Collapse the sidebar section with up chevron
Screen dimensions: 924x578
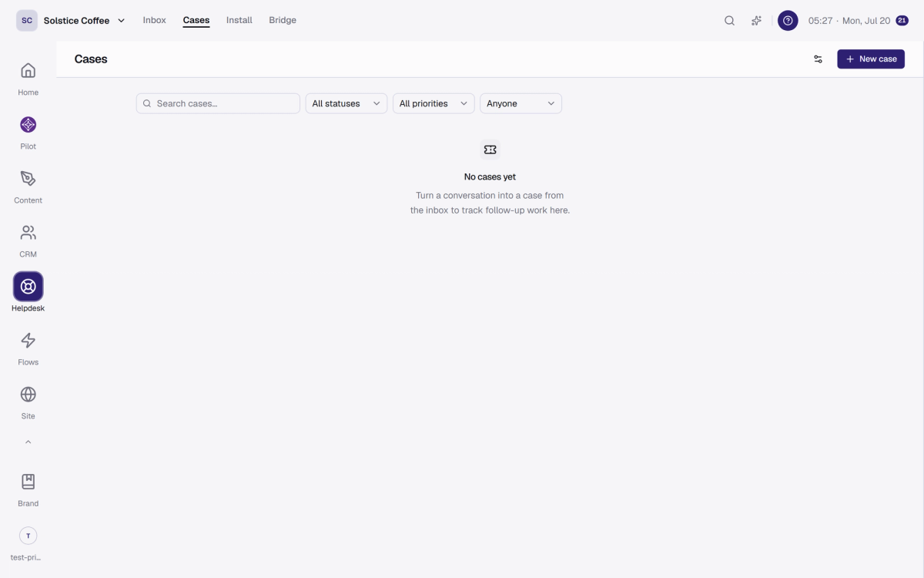click(x=28, y=442)
